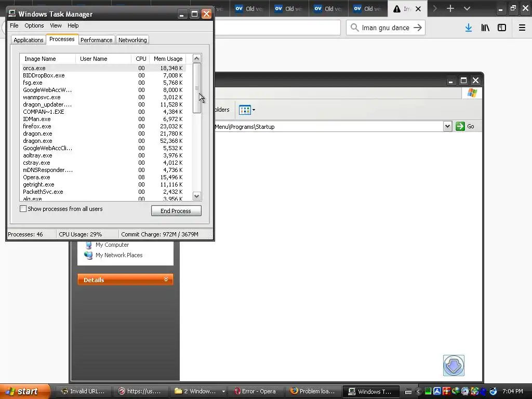The image size is (532, 399).
Task: Open Firefox library bookmarks icon
Action: click(485, 28)
